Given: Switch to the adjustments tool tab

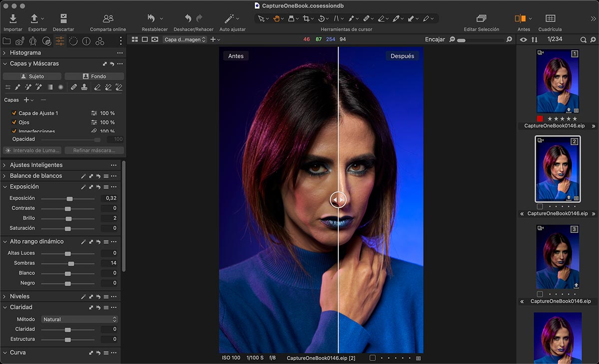Looking at the screenshot, I should (60, 41).
